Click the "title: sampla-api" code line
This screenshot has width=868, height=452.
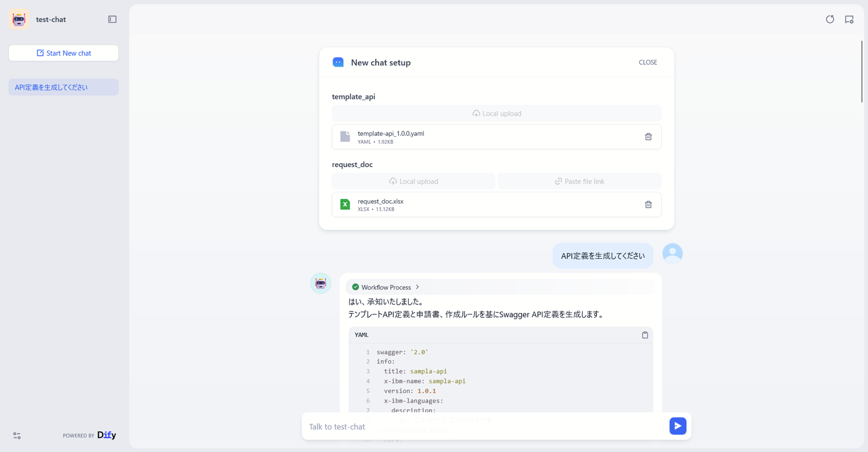pos(415,371)
